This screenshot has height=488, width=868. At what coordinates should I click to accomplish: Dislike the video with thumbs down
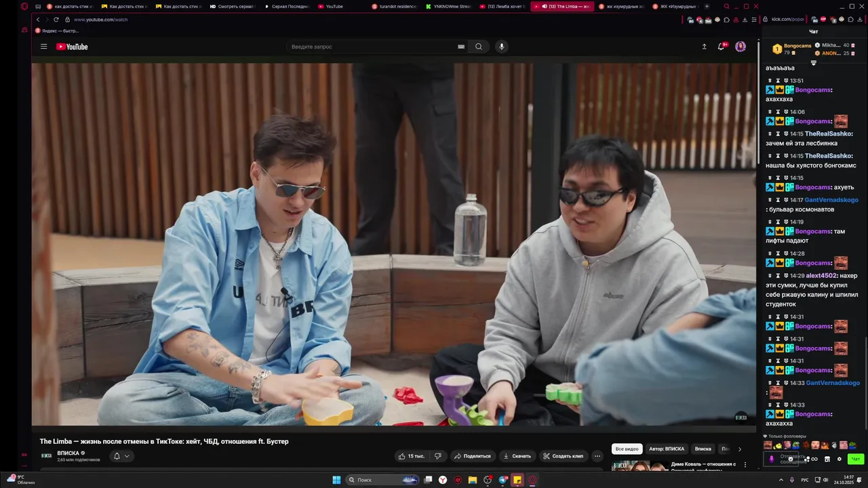click(438, 456)
